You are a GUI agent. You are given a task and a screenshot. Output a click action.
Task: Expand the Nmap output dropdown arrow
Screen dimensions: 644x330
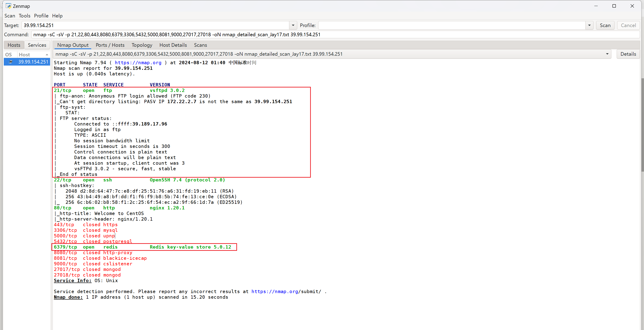[607, 53]
